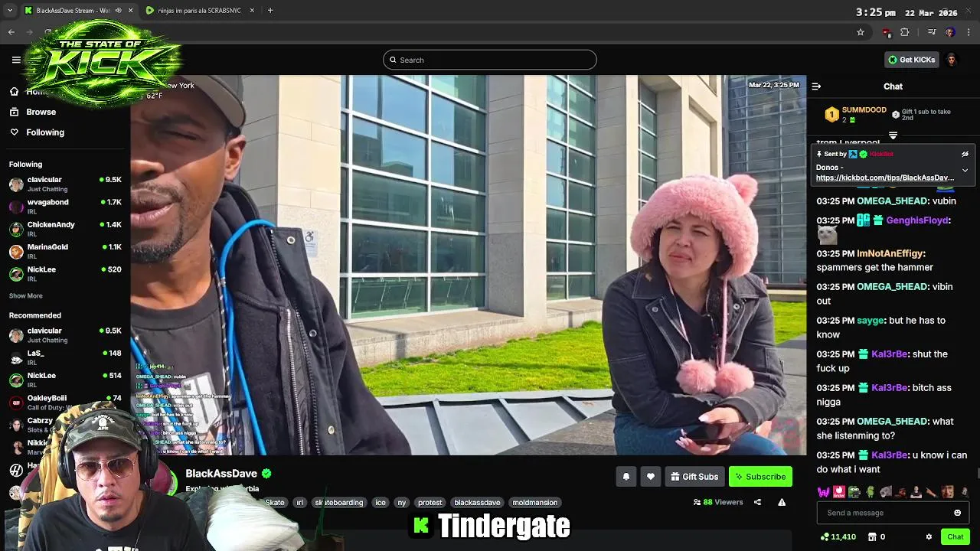Close the BlackAssDave Stream browser tab
The image size is (980, 551).
pyautogui.click(x=130, y=11)
